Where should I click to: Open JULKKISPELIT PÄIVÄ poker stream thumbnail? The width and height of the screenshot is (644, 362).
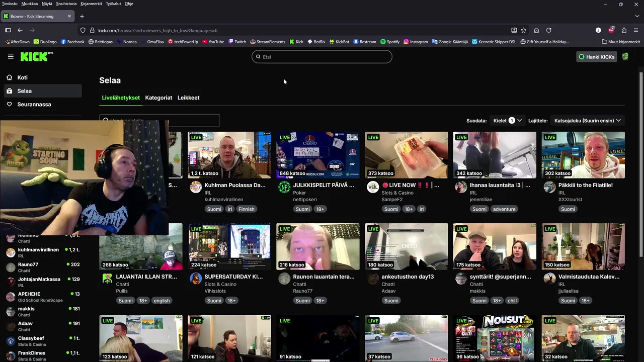point(318,155)
